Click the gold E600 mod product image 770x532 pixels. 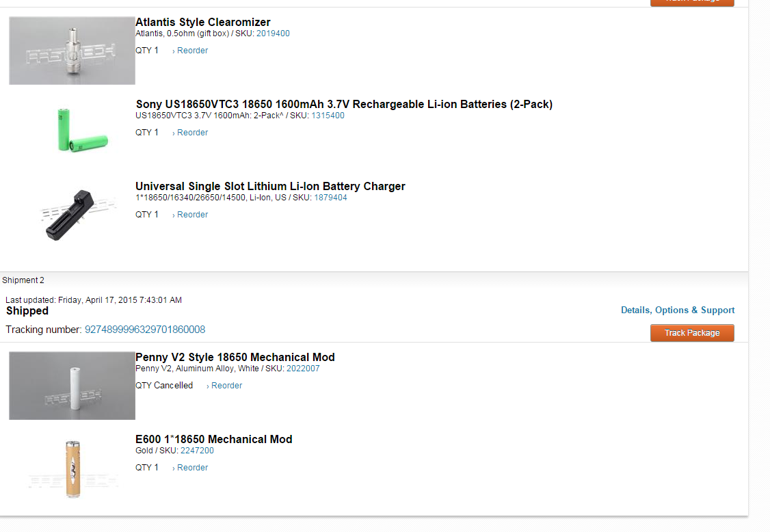[72, 468]
